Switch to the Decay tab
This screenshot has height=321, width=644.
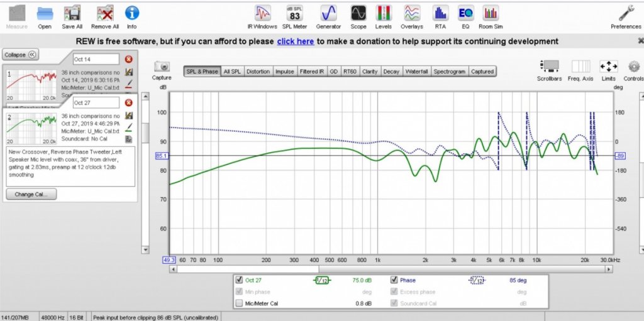[x=391, y=72]
